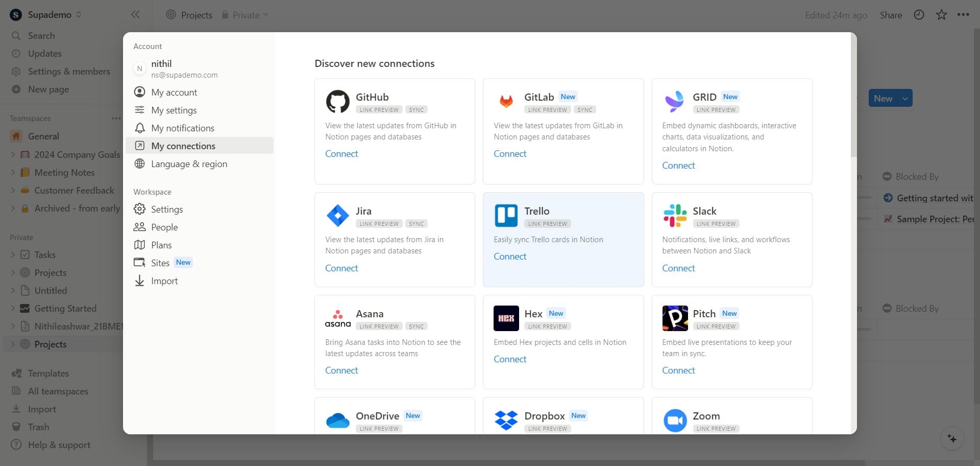The height and width of the screenshot is (466, 980).
Task: Open page history clock icon
Action: pos(919,15)
